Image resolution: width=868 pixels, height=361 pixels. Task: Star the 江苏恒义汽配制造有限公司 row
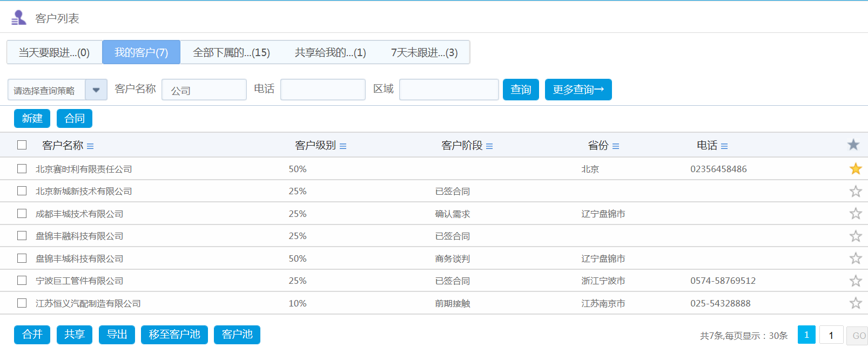(x=856, y=303)
